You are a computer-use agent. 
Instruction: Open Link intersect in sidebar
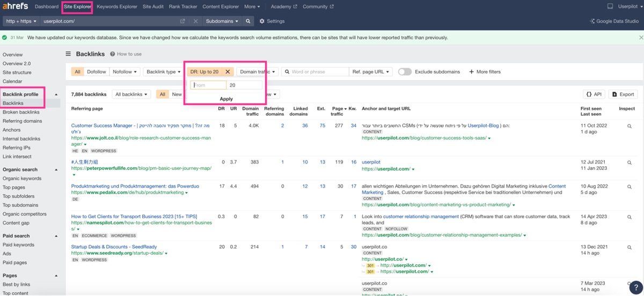point(17,157)
